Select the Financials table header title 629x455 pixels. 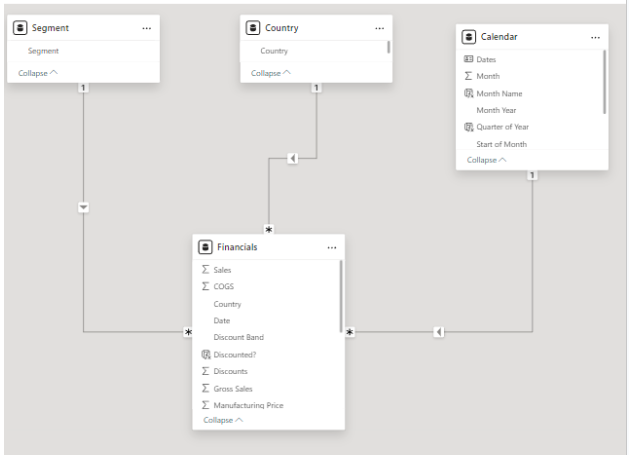(x=237, y=247)
